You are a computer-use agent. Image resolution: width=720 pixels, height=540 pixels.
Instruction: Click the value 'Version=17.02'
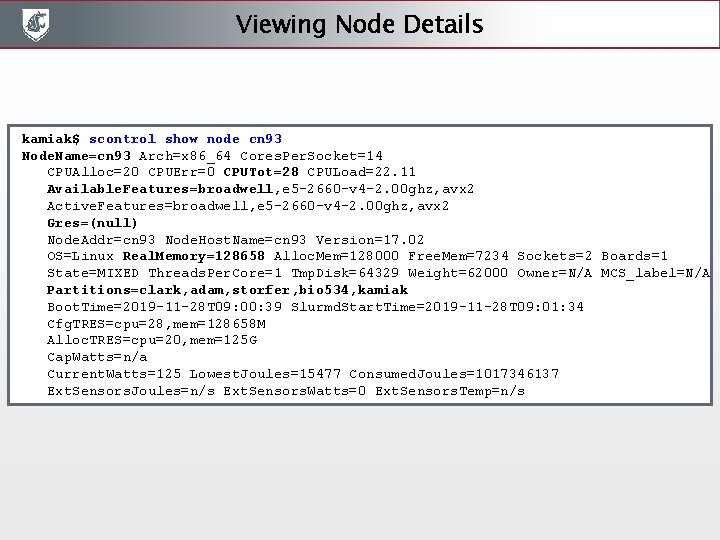click(x=370, y=240)
